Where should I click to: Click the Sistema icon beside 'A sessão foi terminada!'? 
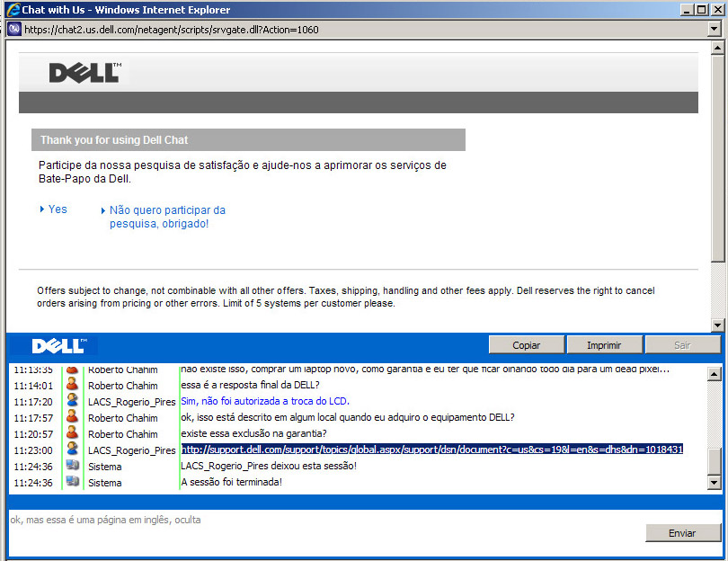[72, 482]
